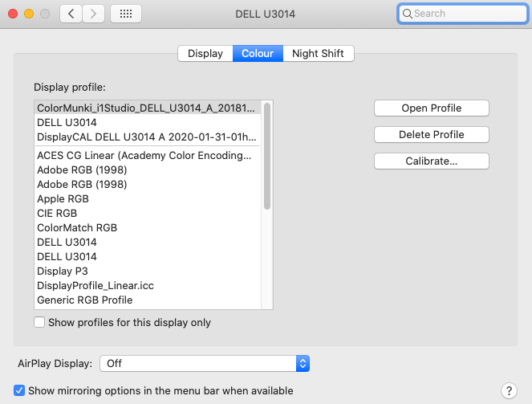532x404 pixels.
Task: Click the Delete Profile button
Action: pyautogui.click(x=431, y=134)
